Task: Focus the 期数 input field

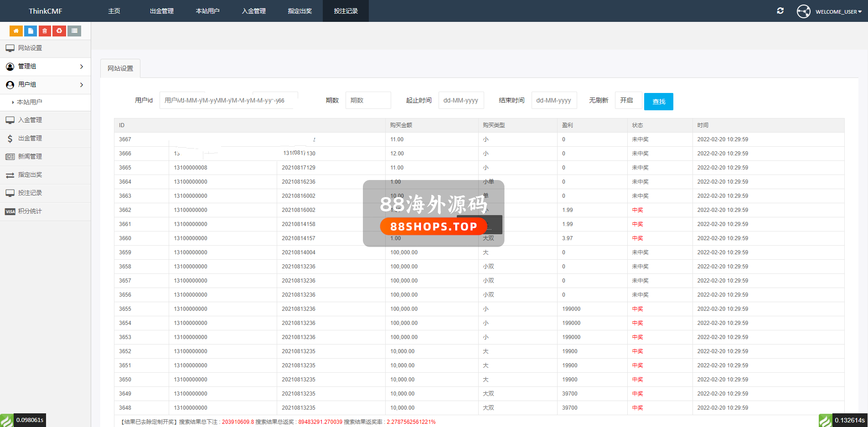Action: [368, 100]
